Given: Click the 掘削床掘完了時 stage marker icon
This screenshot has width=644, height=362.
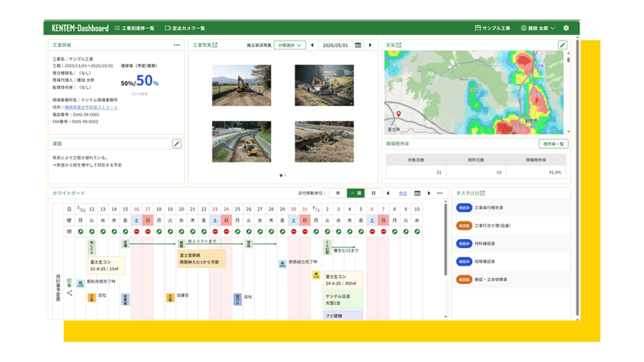Looking at the screenshot, I should tap(80, 283).
